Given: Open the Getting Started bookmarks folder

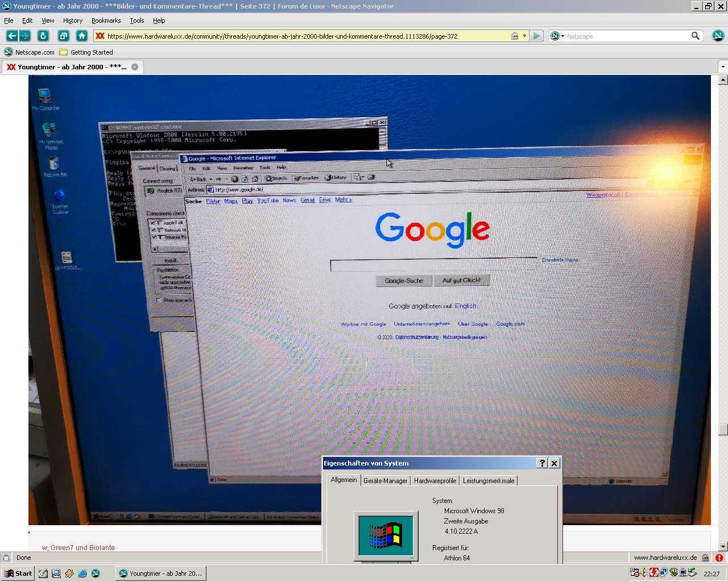Looking at the screenshot, I should pos(86,52).
